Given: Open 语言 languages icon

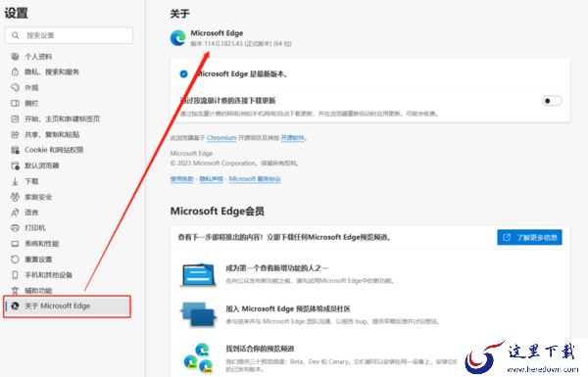Looking at the screenshot, I should 15,212.
